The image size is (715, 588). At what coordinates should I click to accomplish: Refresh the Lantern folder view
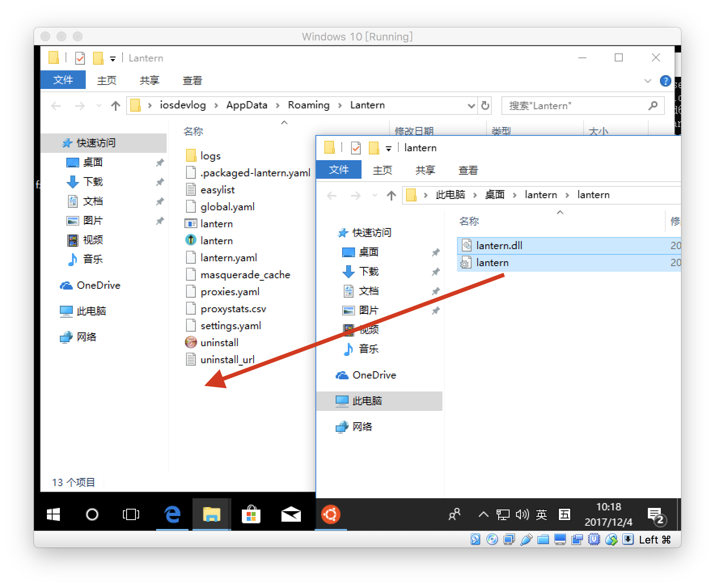pos(485,106)
